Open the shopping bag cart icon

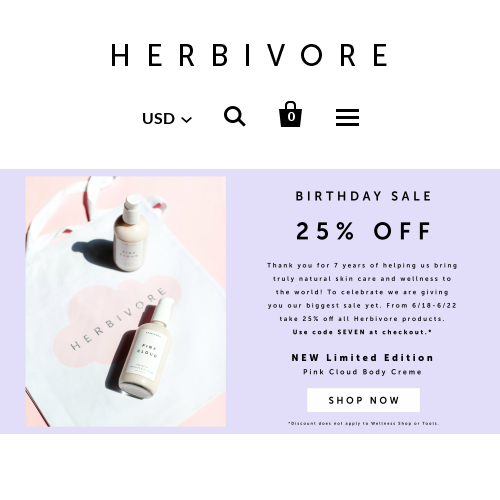point(290,114)
